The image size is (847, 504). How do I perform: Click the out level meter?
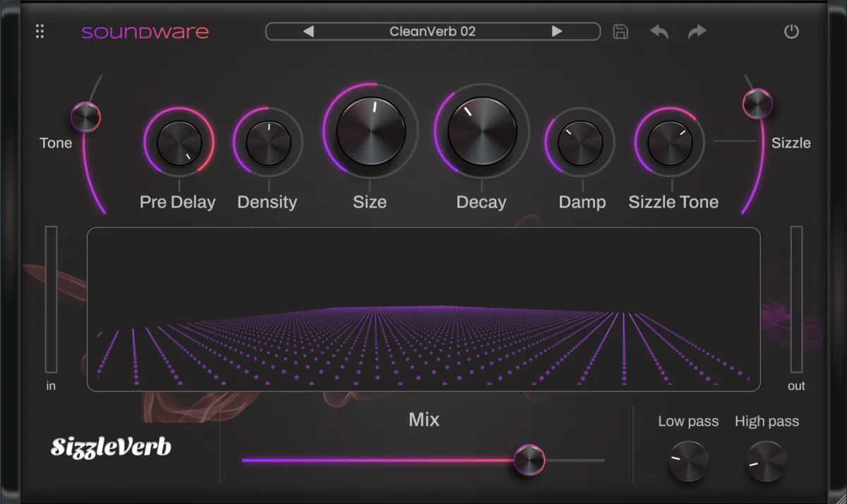tap(796, 299)
